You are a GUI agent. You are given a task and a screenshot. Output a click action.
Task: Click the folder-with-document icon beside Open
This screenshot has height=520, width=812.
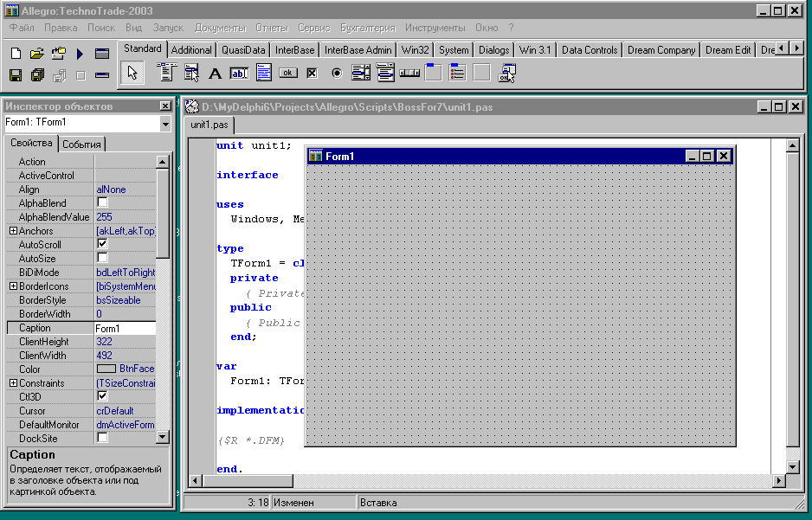click(59, 54)
